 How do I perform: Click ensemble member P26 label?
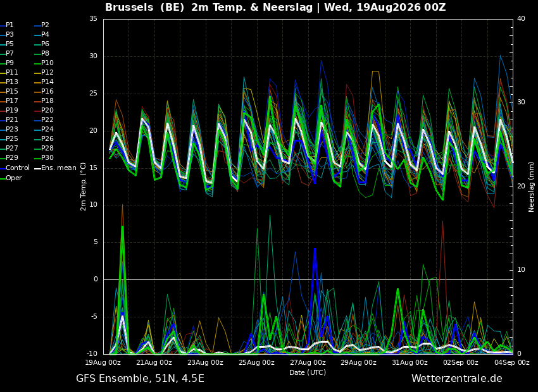click(x=44, y=138)
